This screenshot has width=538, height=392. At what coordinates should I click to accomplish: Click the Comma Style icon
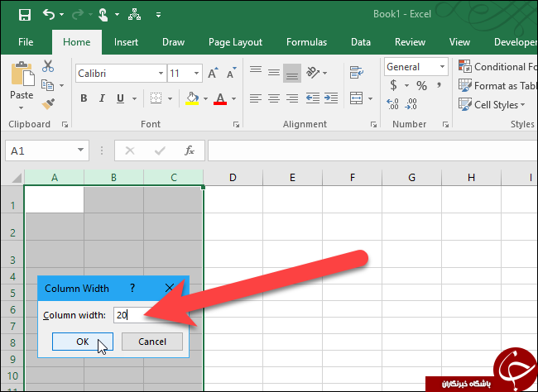pos(439,84)
